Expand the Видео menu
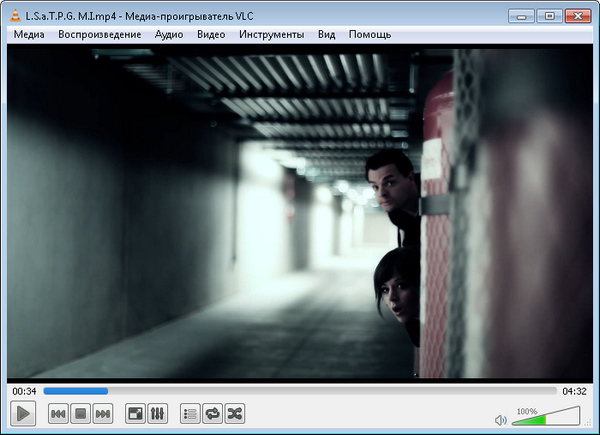 (x=211, y=34)
